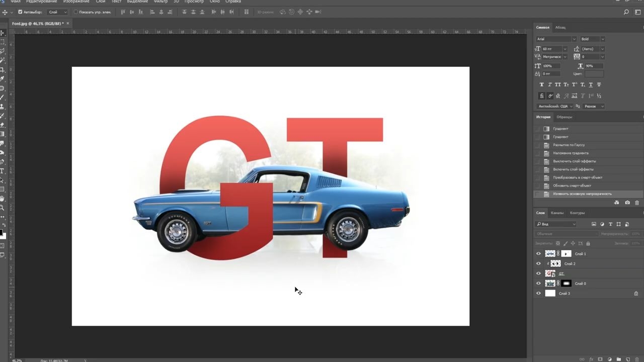The width and height of the screenshot is (644, 362).
Task: Apply Underline text style
Action: [x=591, y=84]
